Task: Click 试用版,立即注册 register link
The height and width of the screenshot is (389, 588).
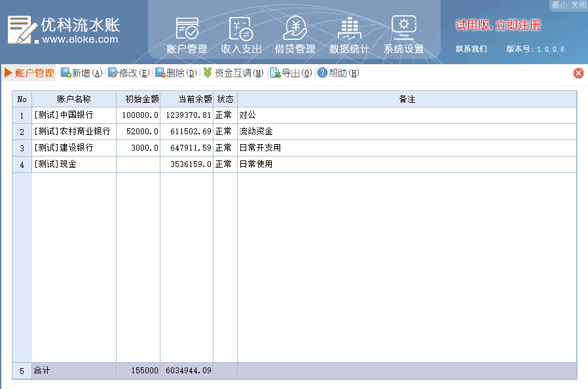Action: point(498,25)
